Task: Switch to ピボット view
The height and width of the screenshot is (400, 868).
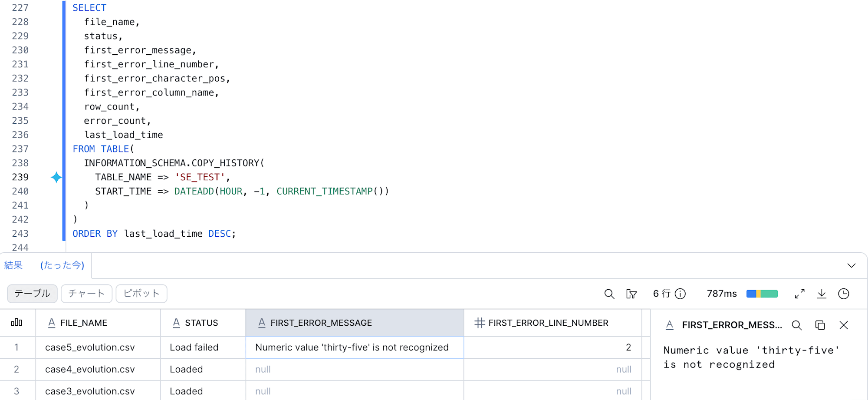Action: pyautogui.click(x=141, y=294)
